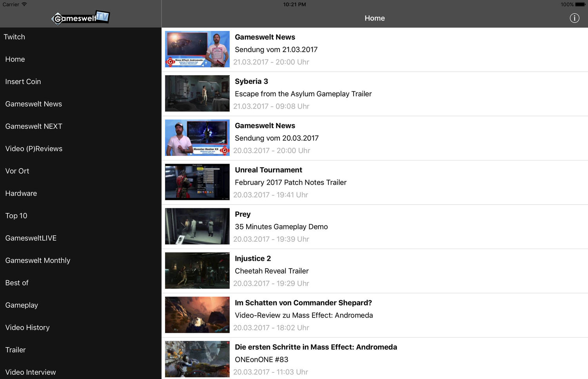Select timestamp '21.03.2017 - 20:00 Uhr'

coord(271,62)
